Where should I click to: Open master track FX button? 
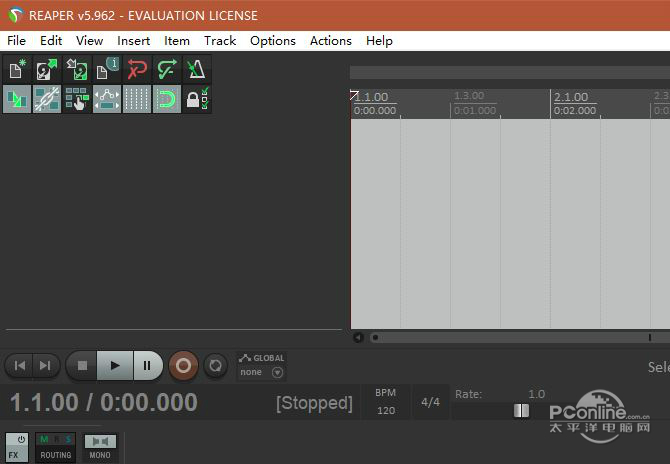point(13,455)
